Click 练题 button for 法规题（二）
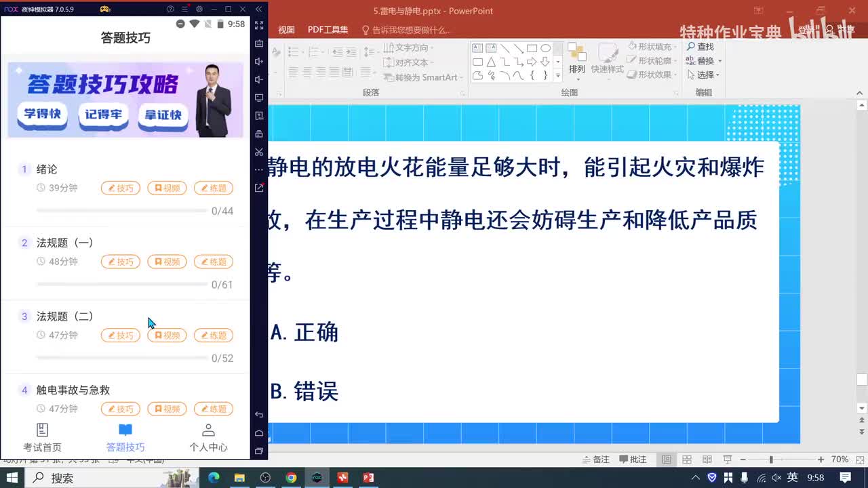The image size is (868, 488). click(x=214, y=335)
